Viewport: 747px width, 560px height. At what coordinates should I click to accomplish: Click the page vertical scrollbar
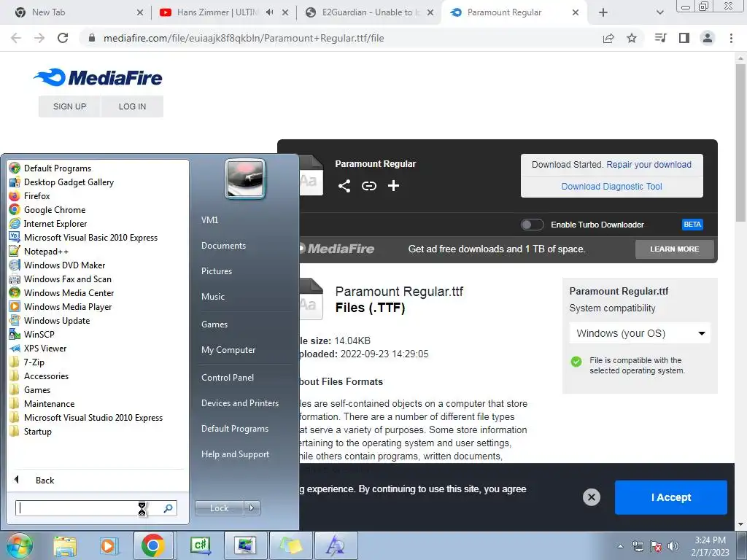click(740, 143)
